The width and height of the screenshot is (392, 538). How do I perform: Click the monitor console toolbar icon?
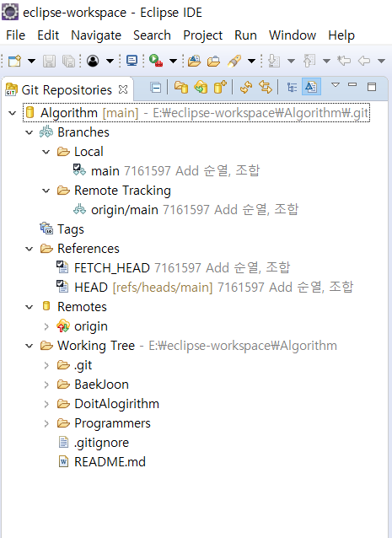tap(132, 61)
